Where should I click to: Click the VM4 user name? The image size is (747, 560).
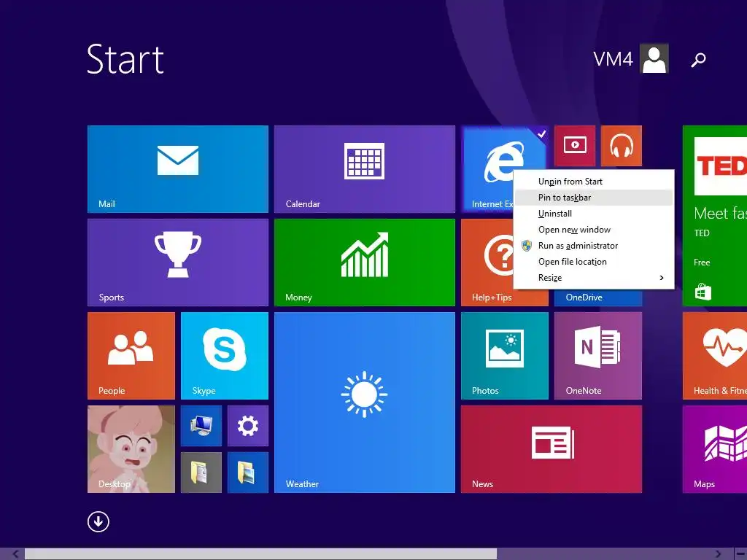pos(613,59)
